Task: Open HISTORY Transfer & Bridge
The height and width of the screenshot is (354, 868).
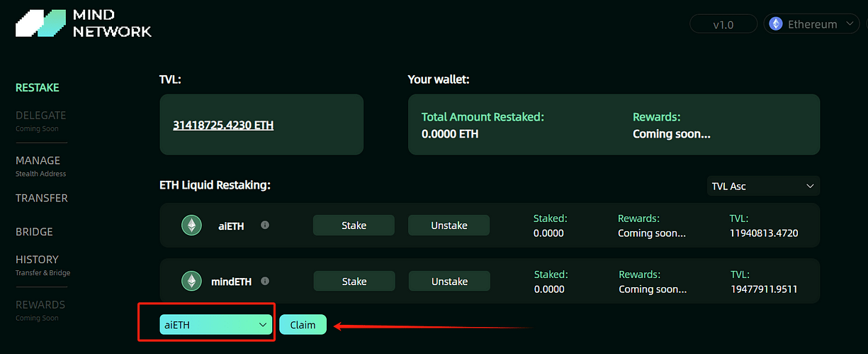Action: click(x=43, y=265)
